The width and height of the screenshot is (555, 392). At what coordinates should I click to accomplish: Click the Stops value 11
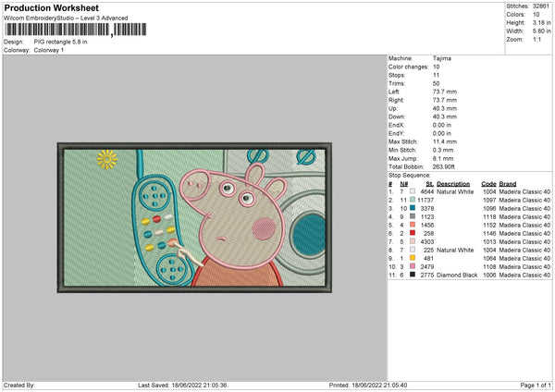click(x=436, y=75)
